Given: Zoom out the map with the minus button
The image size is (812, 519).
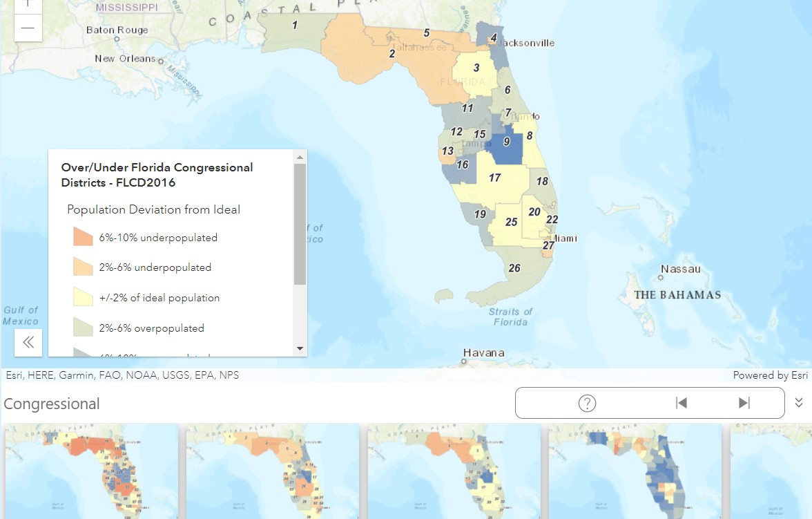Looking at the screenshot, I should (x=28, y=28).
